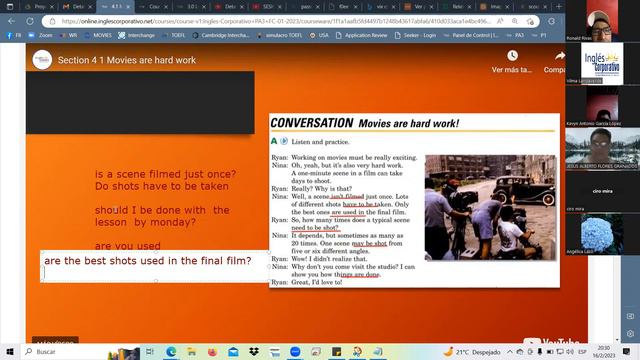Open the Zoom bookmark
Image resolution: width=640 pixels, height=360 pixels.
tap(40, 36)
